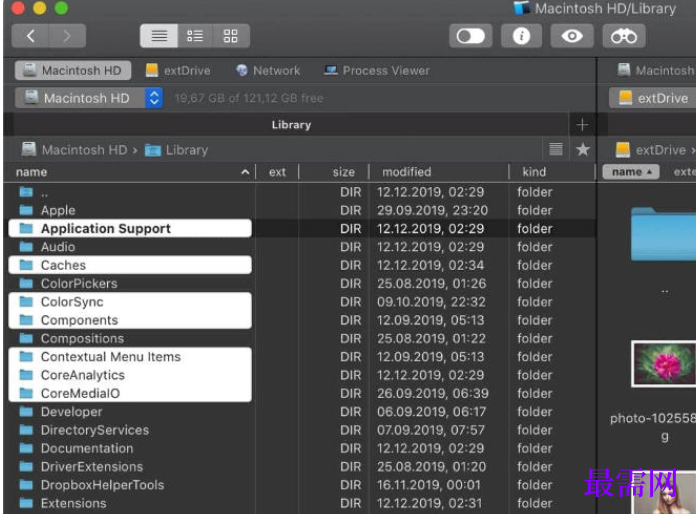Viewport: 696px width, 514px height.
Task: Select the Apple folder
Action: tap(300, 210)
